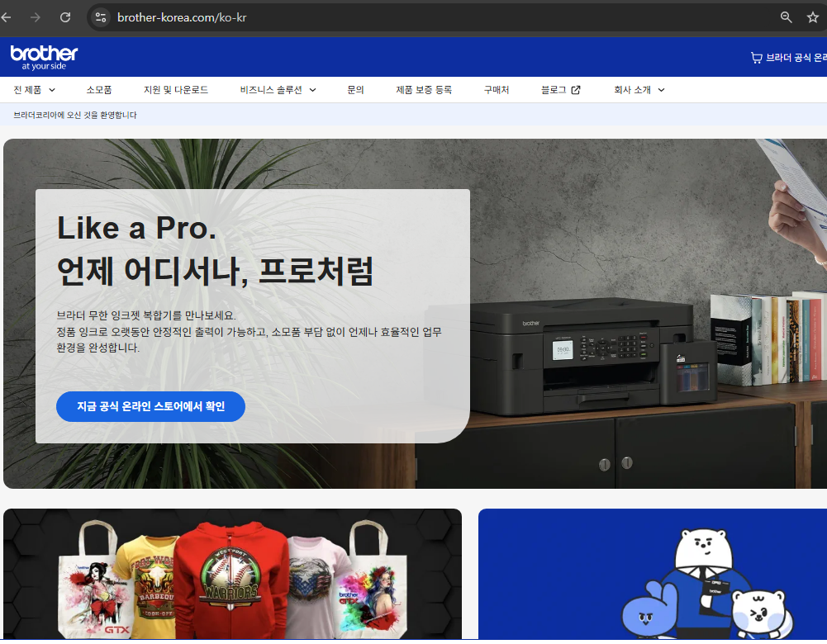Select 지원 및 다운로드 in the navigation
Viewport: 827px width, 644px height.
pos(176,89)
